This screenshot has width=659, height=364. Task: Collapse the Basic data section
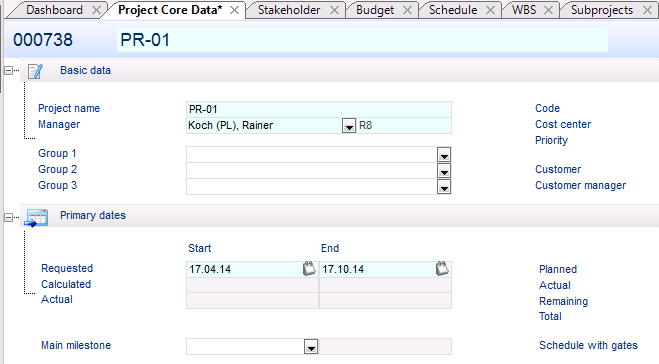[x=8, y=71]
